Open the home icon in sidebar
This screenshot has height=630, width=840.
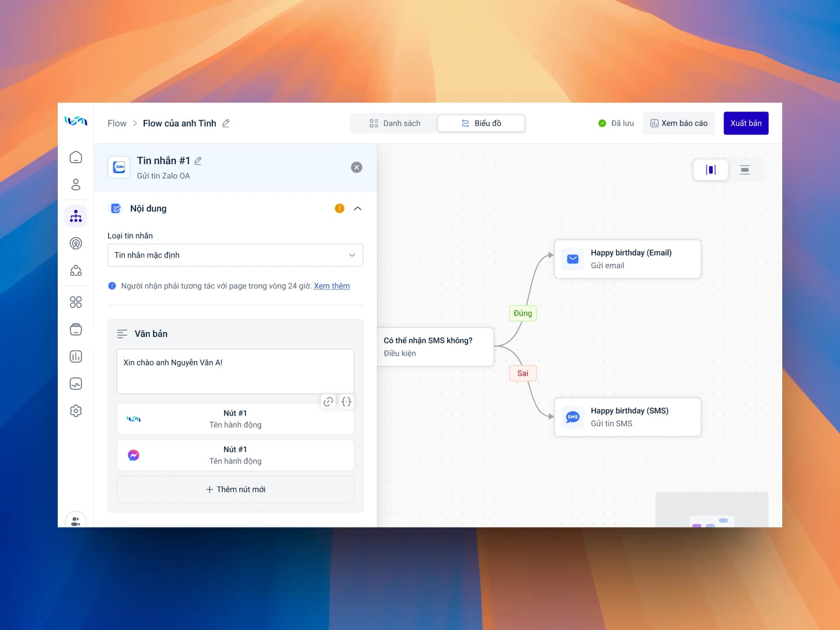76,157
